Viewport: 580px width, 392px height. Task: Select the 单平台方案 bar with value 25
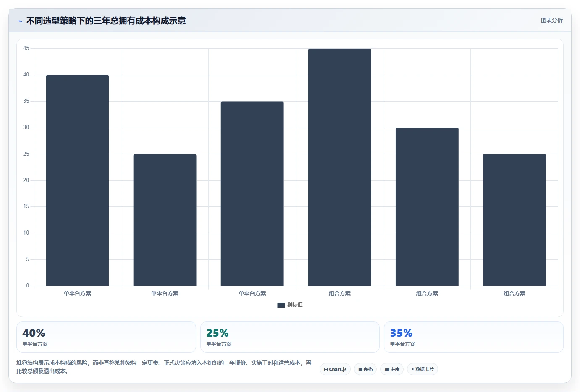coord(165,220)
